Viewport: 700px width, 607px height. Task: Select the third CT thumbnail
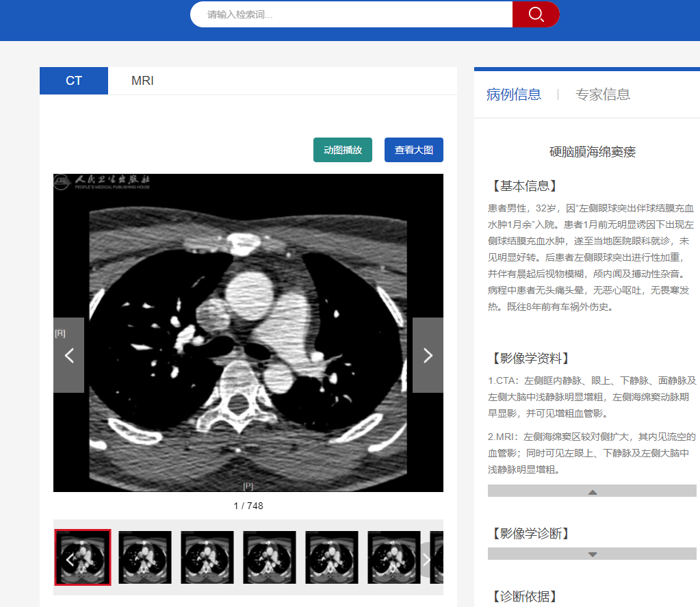(x=207, y=558)
